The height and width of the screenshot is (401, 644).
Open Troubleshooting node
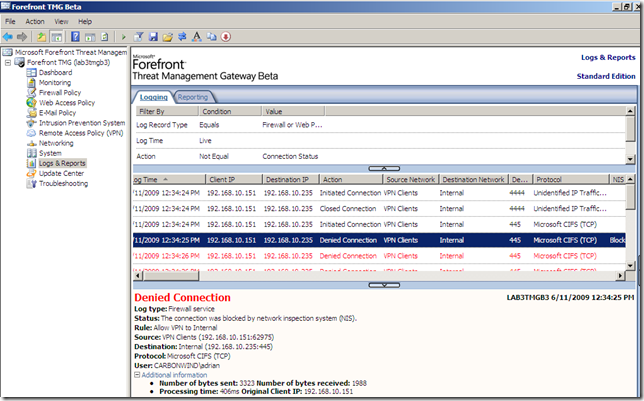click(x=63, y=183)
